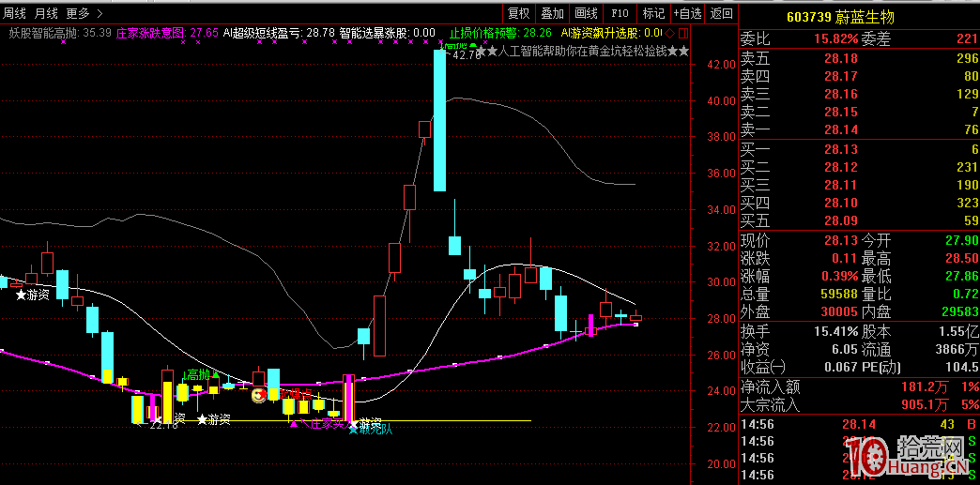
Task: Select the 卖五 28.18 order row
Action: pos(859,58)
